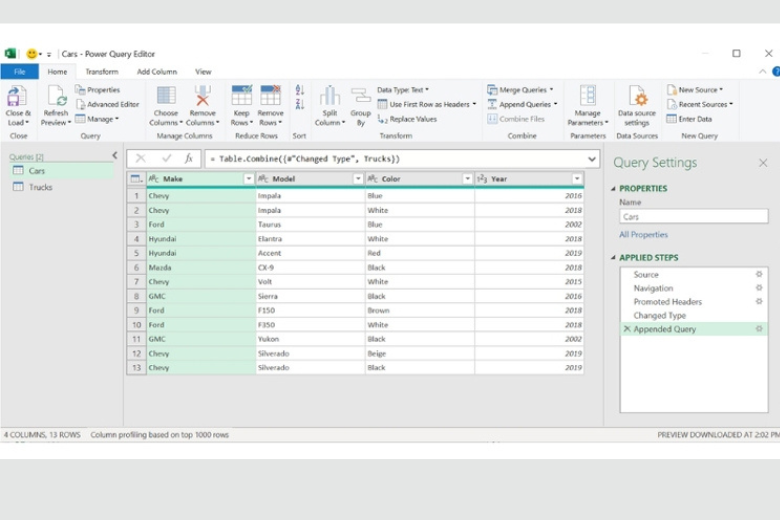Image resolution: width=780 pixels, height=520 pixels.
Task: Click the Keep Rows icon
Action: [242, 97]
